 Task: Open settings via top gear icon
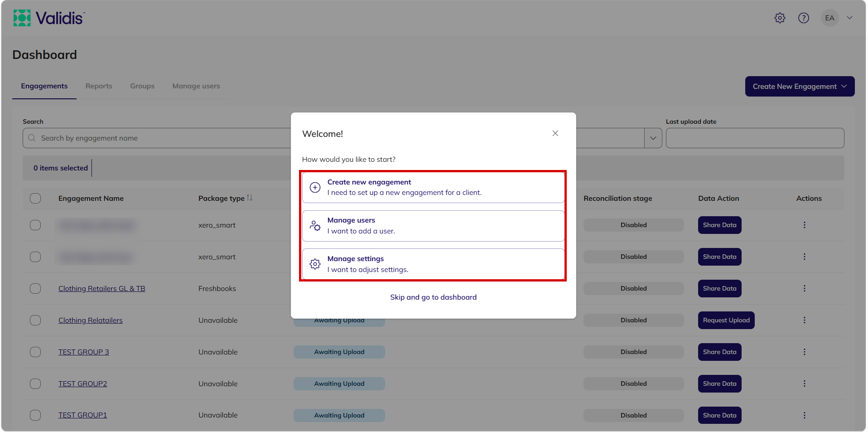tap(780, 18)
